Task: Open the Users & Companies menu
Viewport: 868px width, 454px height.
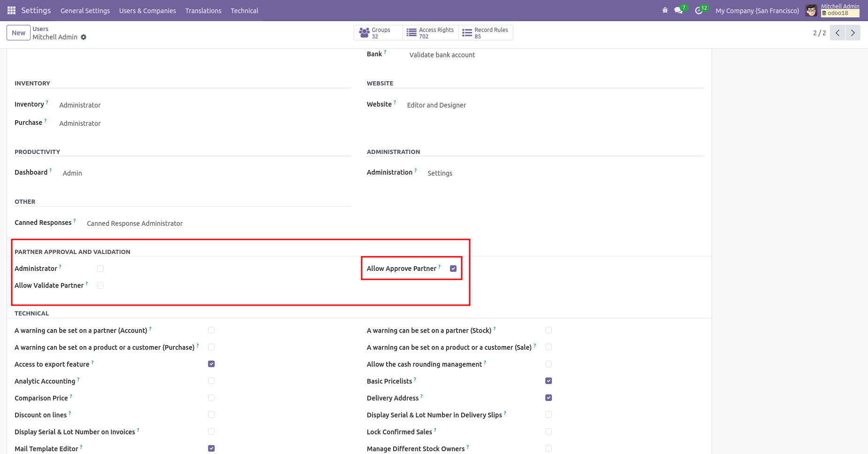Action: [147, 10]
